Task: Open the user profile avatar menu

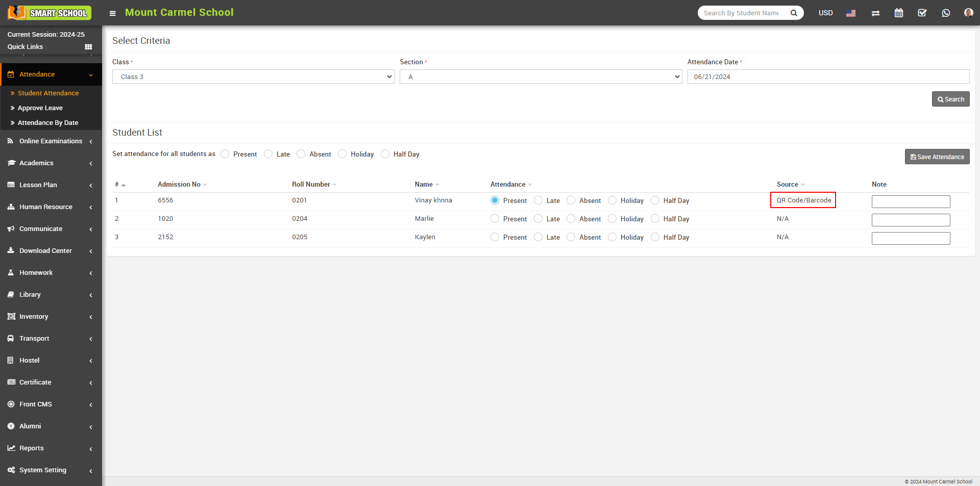Action: tap(968, 13)
